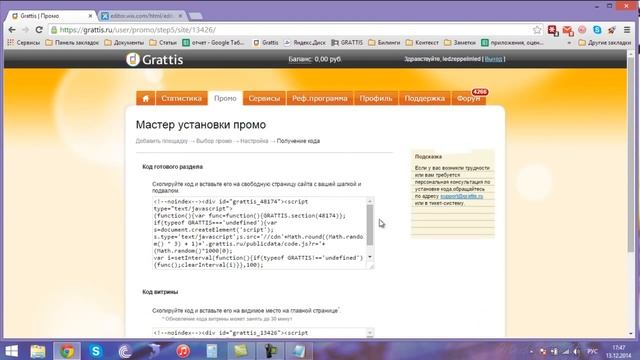Open Документы bookmark folder
Image resolution: width=640 pixels, height=360 pixels.
click(x=124, y=42)
